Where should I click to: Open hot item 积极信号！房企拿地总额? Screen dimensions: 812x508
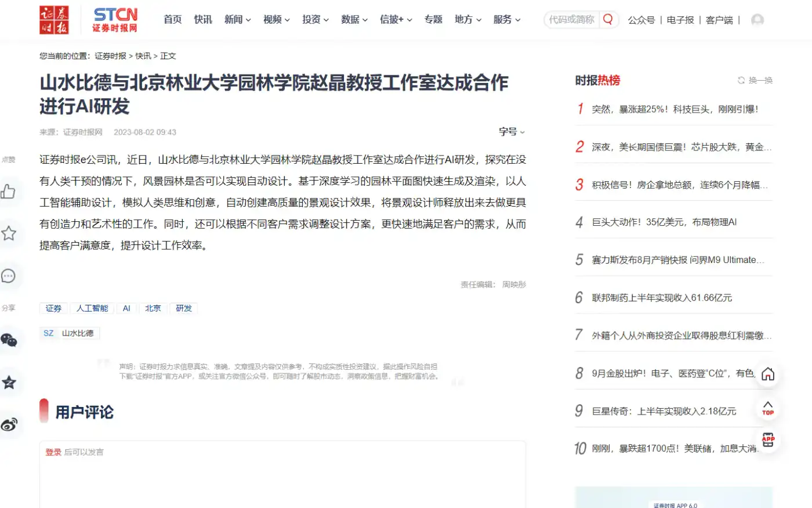[x=680, y=185]
